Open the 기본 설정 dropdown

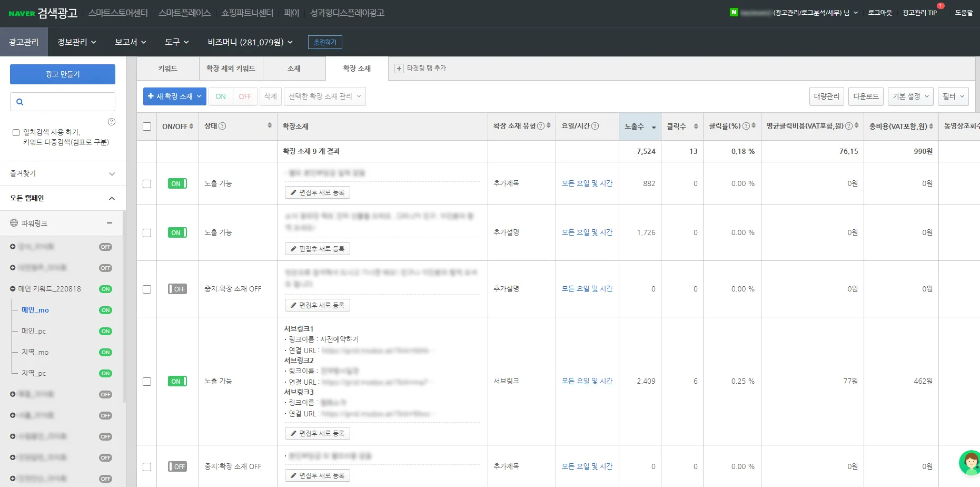click(910, 96)
